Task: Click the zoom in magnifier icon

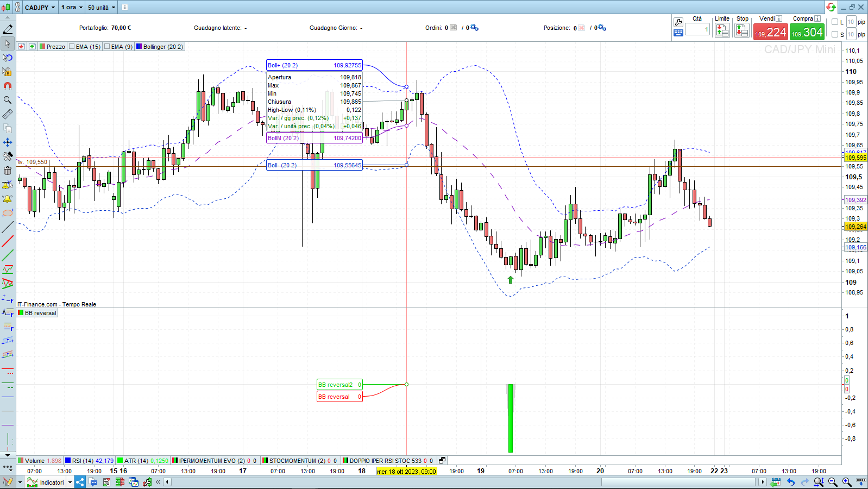Action: (x=847, y=482)
